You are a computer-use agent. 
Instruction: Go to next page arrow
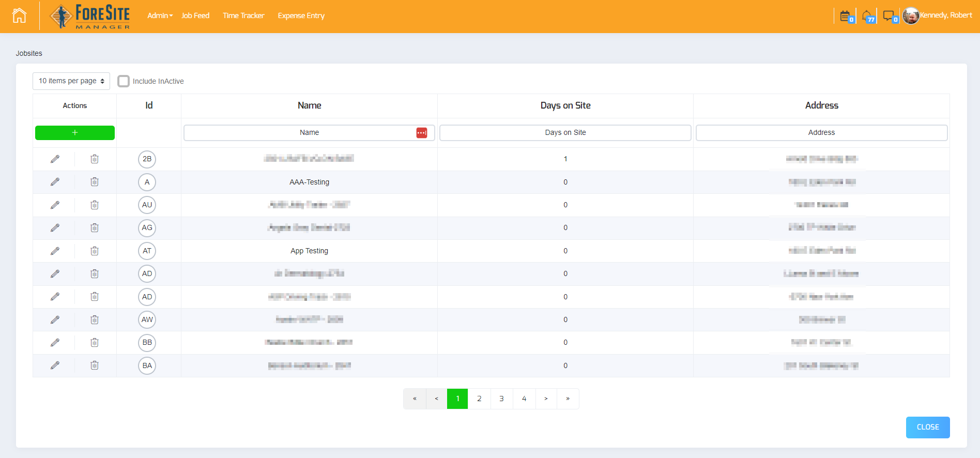[546, 399]
